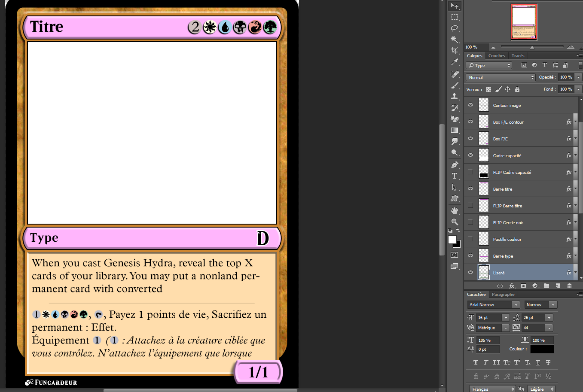583x392 pixels.
Task: Select the Dodge tool
Action: point(455,152)
